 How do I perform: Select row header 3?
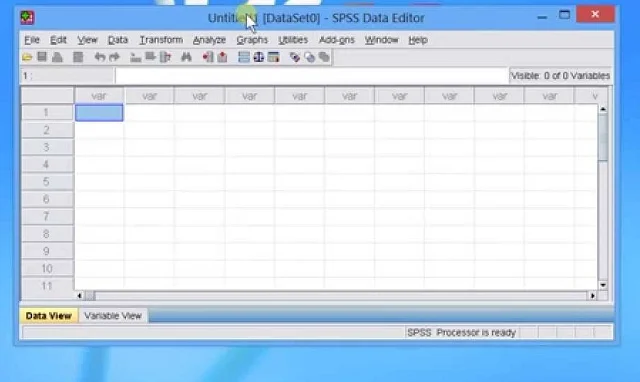(x=47, y=147)
